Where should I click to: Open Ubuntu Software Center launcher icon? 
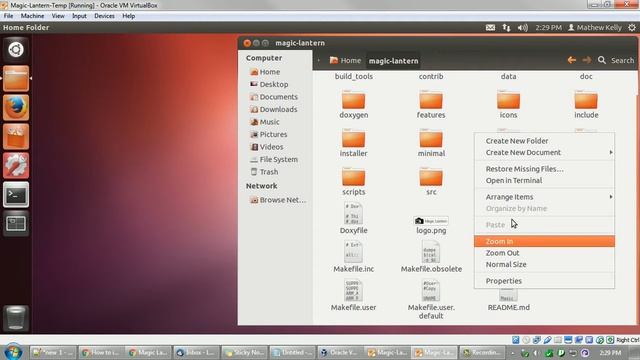point(16,136)
